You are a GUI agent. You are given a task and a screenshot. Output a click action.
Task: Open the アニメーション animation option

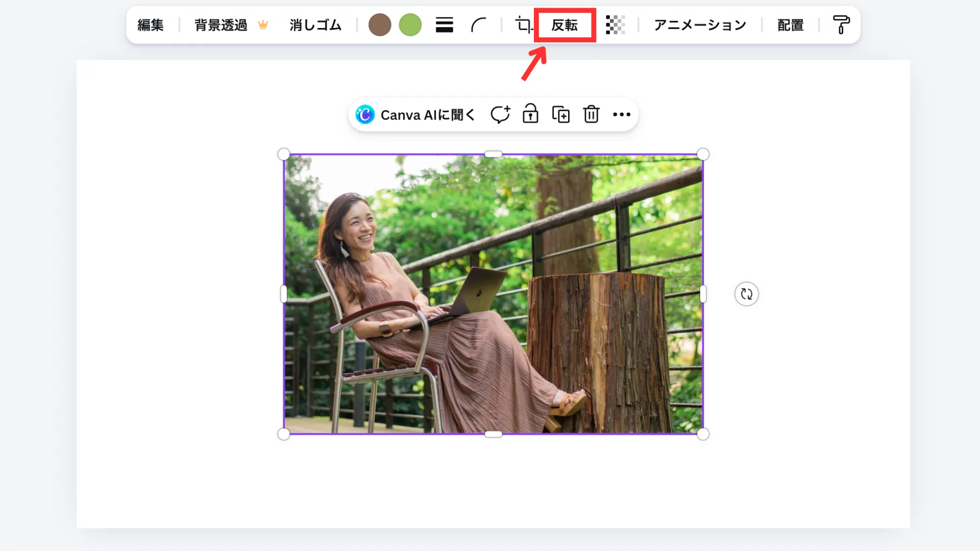pyautogui.click(x=700, y=25)
